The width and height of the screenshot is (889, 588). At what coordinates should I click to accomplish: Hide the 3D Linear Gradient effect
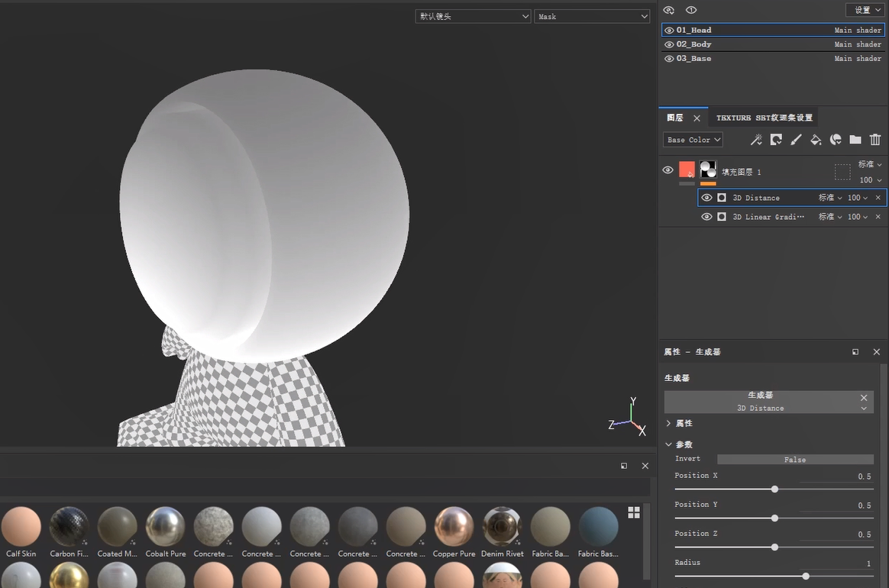tap(706, 217)
